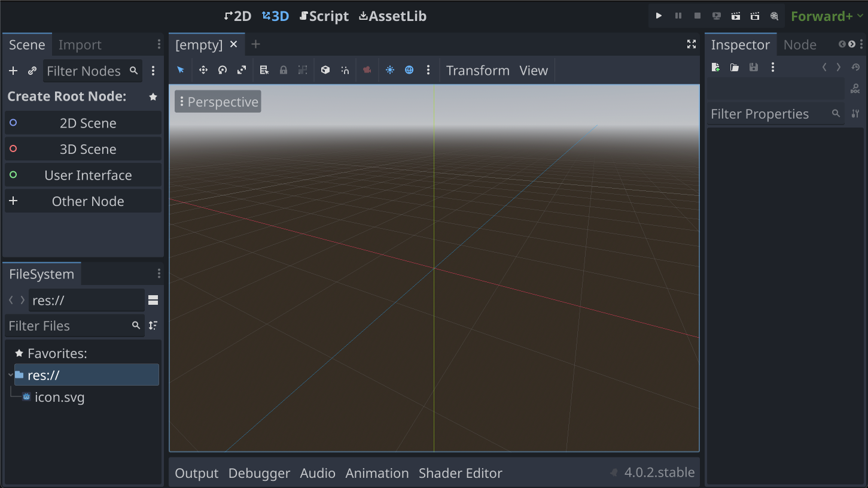This screenshot has height=488, width=868.
Task: Open the Shader Editor panel
Action: tap(461, 473)
